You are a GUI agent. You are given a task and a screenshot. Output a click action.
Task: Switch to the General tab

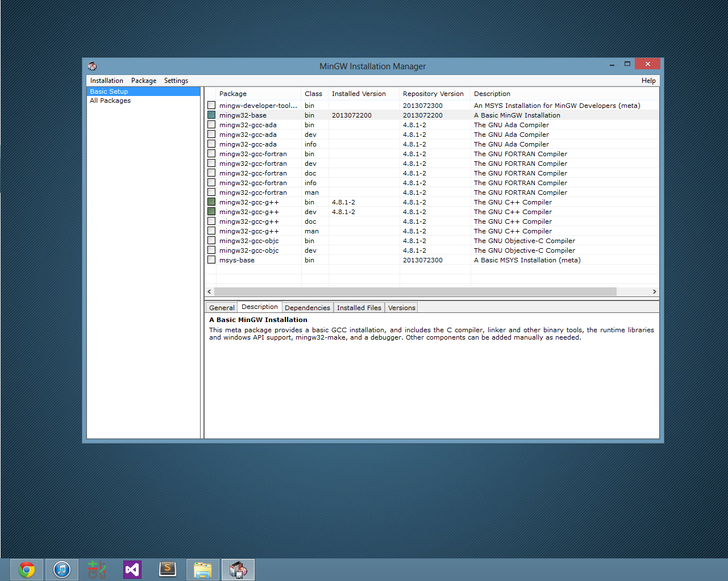(x=222, y=308)
